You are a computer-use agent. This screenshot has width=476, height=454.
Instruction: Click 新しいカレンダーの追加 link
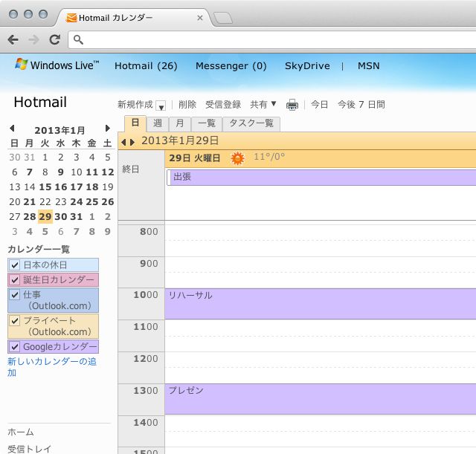(52, 367)
